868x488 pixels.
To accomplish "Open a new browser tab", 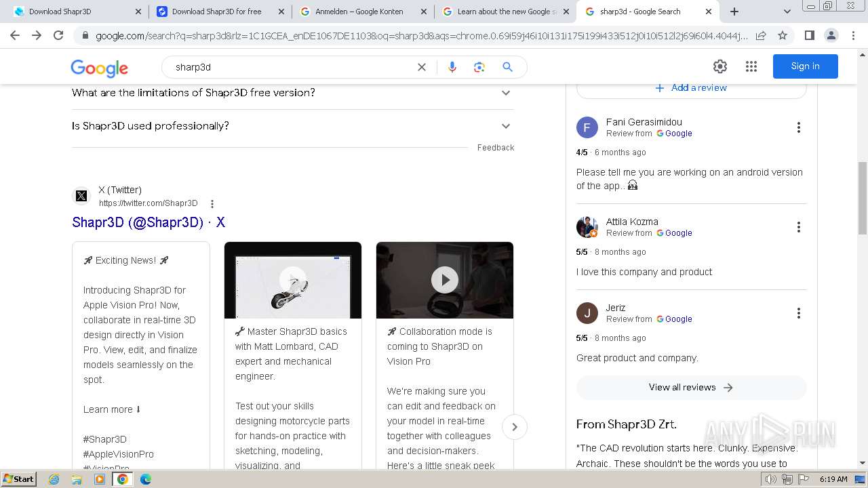I will click(734, 12).
